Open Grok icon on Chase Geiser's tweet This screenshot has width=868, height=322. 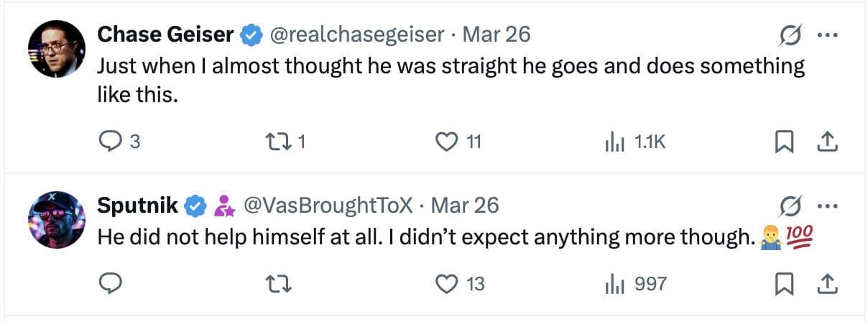pyautogui.click(x=790, y=35)
